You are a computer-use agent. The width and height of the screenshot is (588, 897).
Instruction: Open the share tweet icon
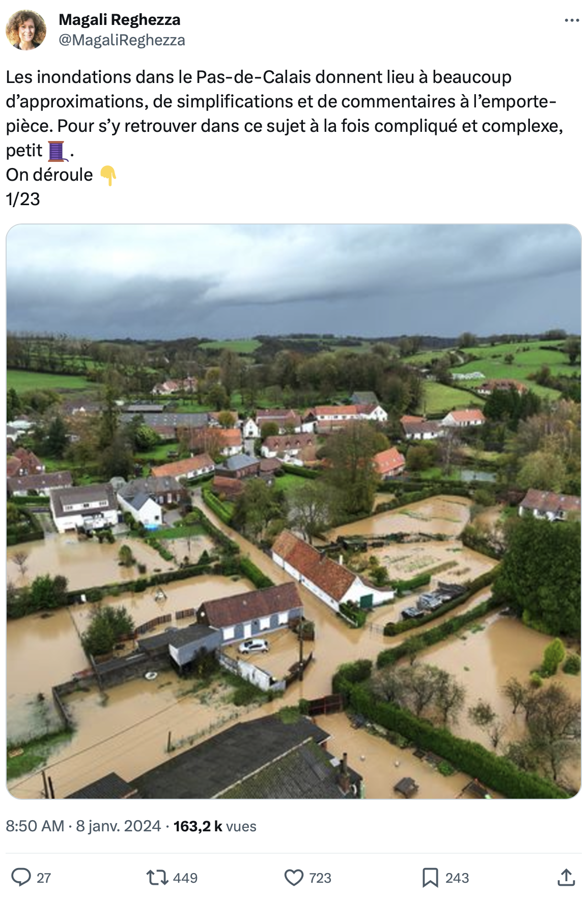[566, 878]
